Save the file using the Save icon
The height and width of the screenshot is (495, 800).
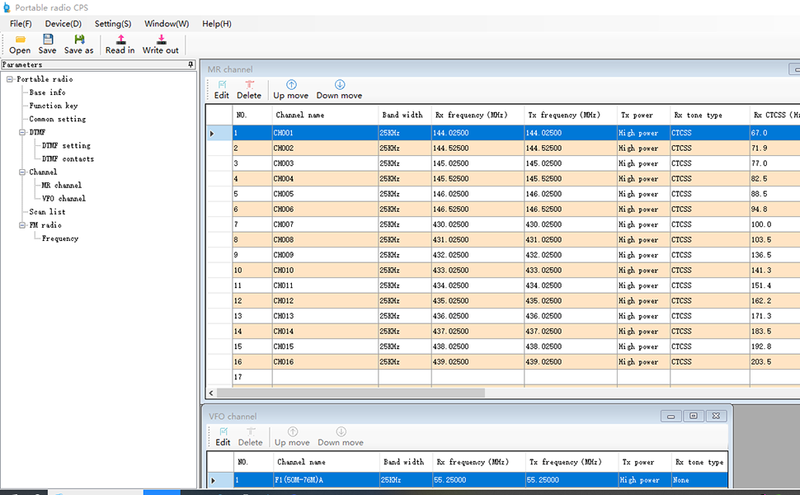[x=47, y=44]
